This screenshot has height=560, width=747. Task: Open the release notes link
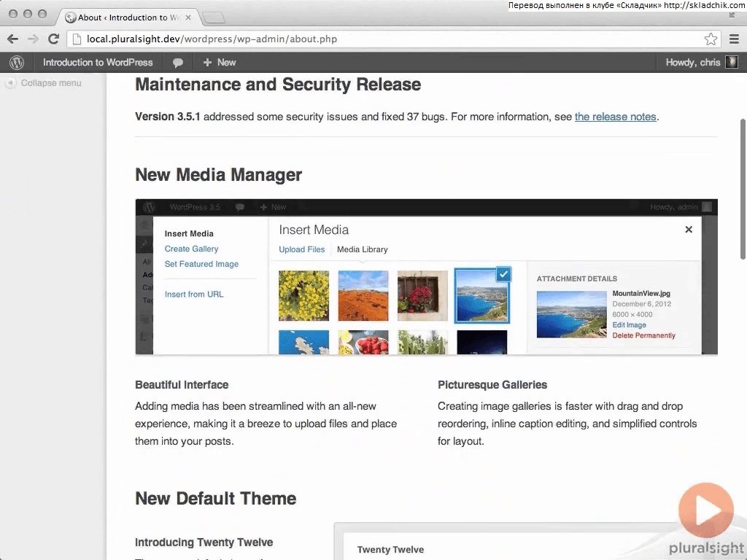[615, 117]
